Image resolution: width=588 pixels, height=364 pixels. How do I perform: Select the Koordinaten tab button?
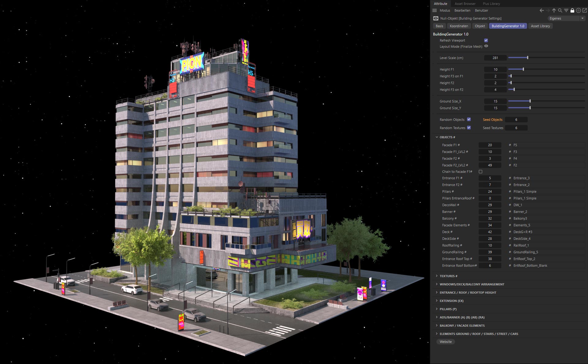point(459,26)
